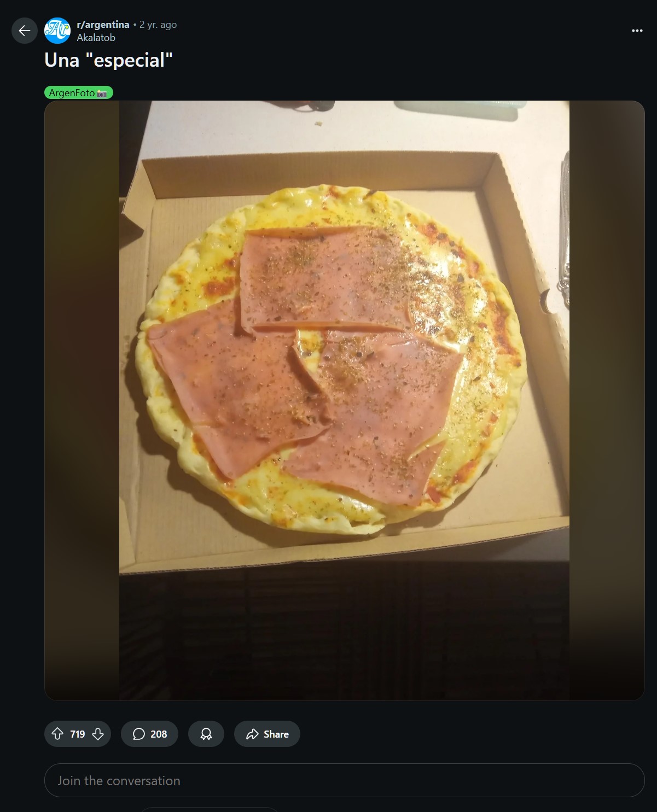Click the "Share" button label

[x=276, y=734]
